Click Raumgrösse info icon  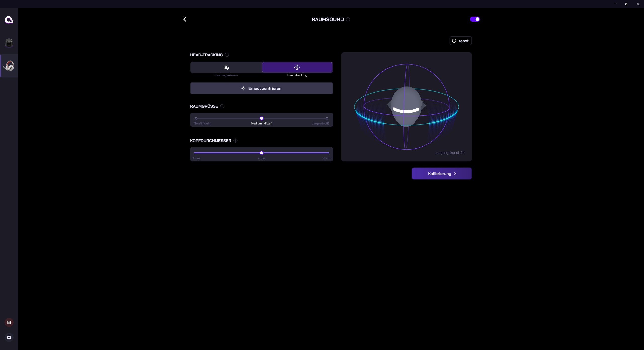coord(222,106)
